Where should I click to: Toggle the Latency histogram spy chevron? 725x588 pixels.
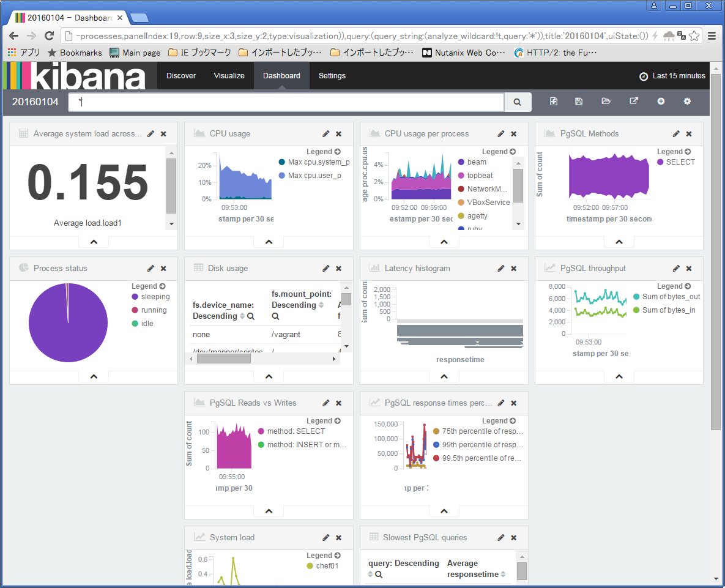[x=444, y=376]
